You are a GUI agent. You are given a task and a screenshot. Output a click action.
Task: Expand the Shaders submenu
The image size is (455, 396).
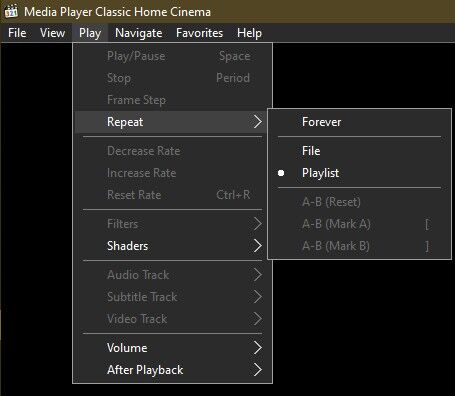172,246
